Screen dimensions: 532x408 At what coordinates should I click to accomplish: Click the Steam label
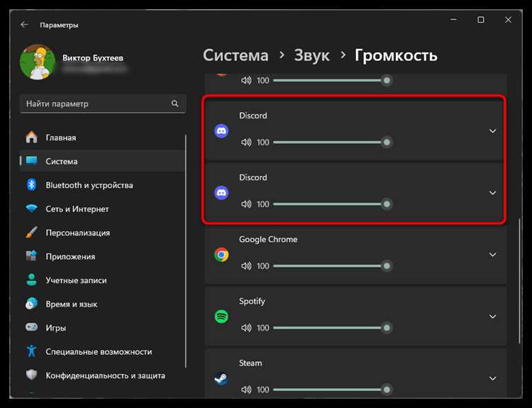coord(250,363)
